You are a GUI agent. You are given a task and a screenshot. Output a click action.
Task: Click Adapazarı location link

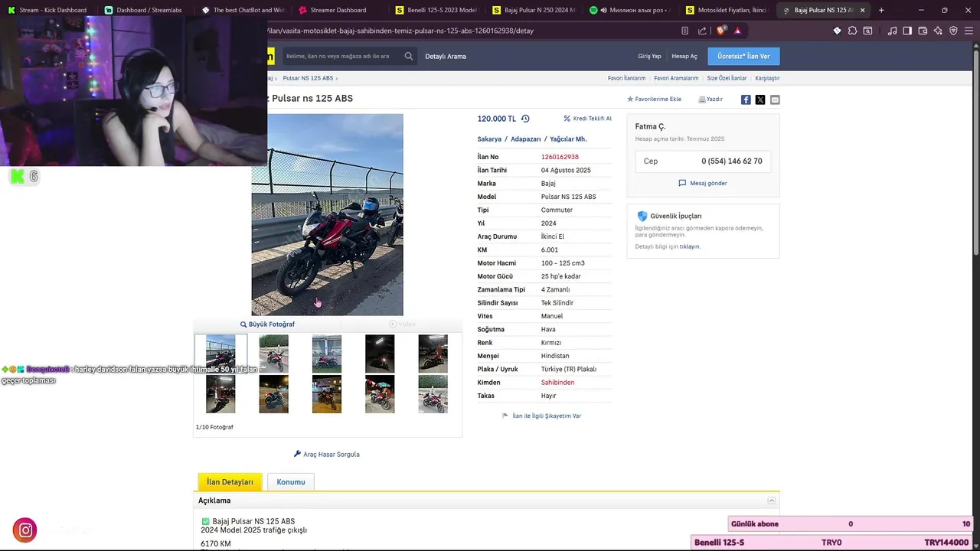pyautogui.click(x=525, y=139)
